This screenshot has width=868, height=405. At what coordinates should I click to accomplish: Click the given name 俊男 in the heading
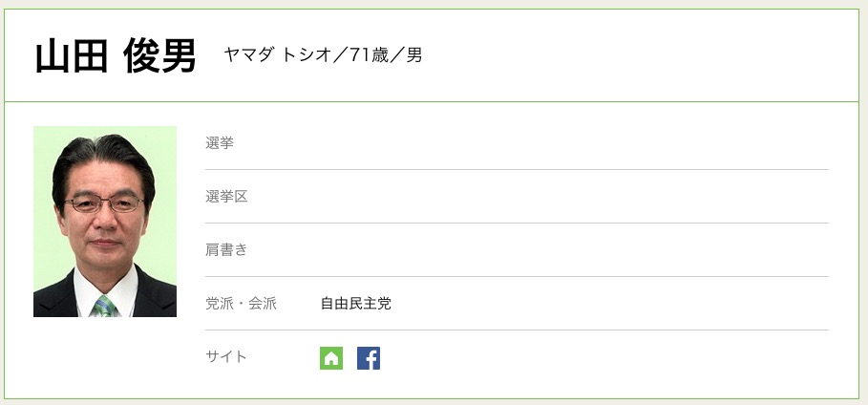coord(159,56)
